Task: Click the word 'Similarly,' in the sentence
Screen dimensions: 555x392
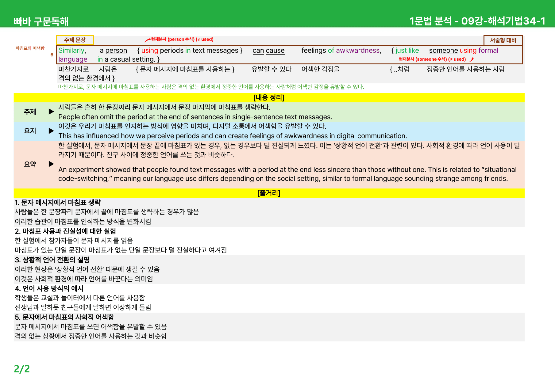Action: 72,51
